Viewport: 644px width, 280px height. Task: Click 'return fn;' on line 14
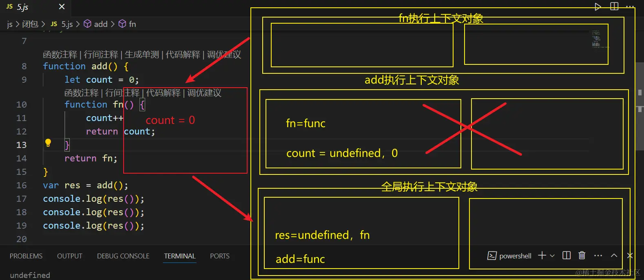(91, 158)
